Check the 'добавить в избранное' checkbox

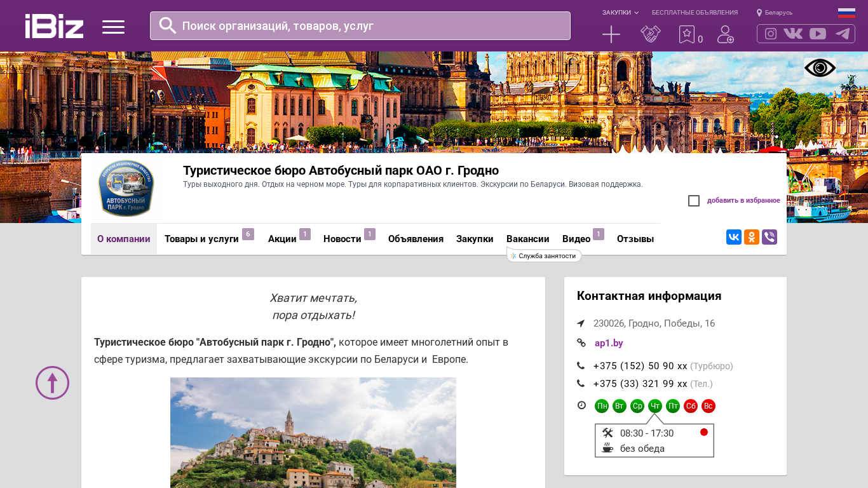694,201
